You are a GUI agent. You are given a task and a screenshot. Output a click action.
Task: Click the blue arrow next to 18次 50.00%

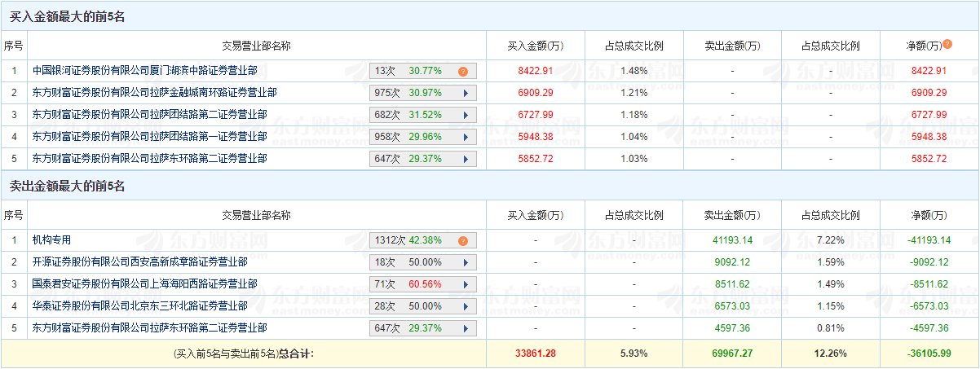pos(466,263)
